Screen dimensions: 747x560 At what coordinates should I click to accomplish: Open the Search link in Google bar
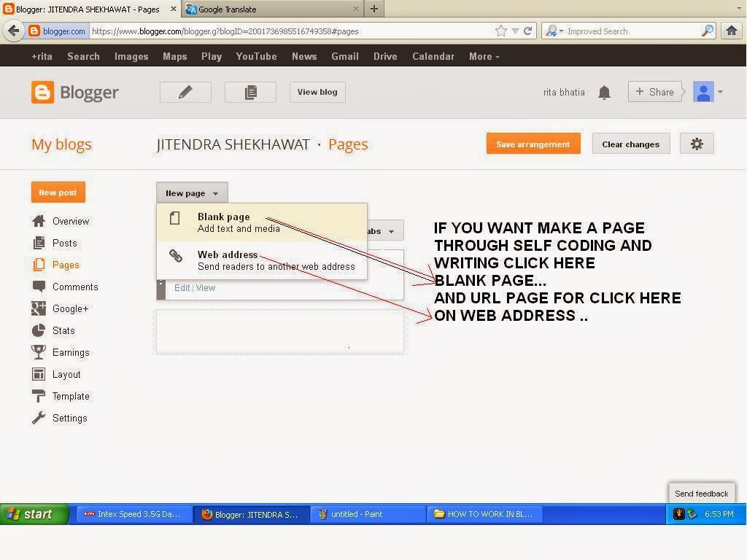tap(83, 56)
